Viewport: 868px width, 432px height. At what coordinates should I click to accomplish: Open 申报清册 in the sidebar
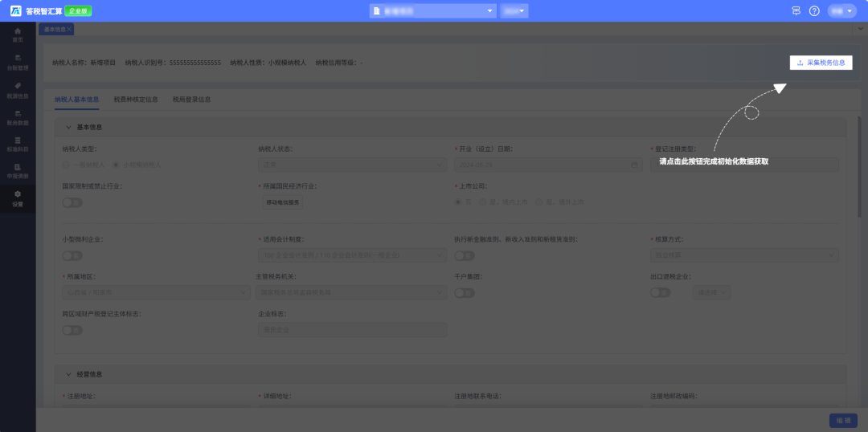coord(18,171)
